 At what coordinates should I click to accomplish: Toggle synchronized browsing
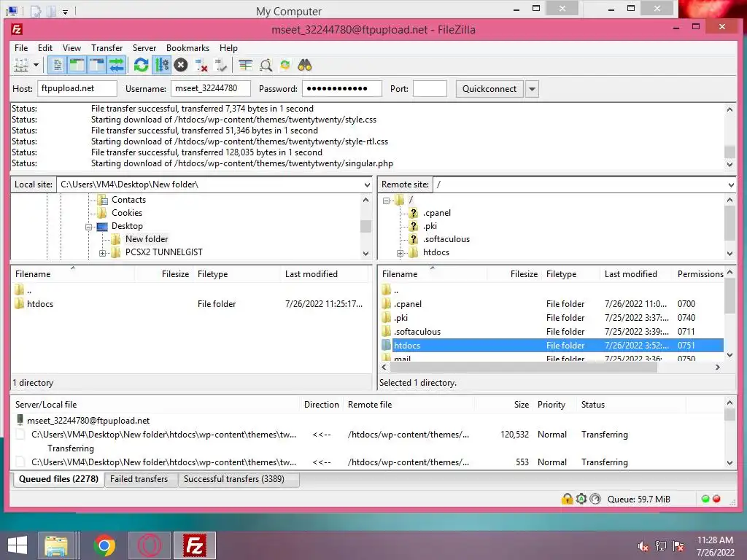[285, 65]
